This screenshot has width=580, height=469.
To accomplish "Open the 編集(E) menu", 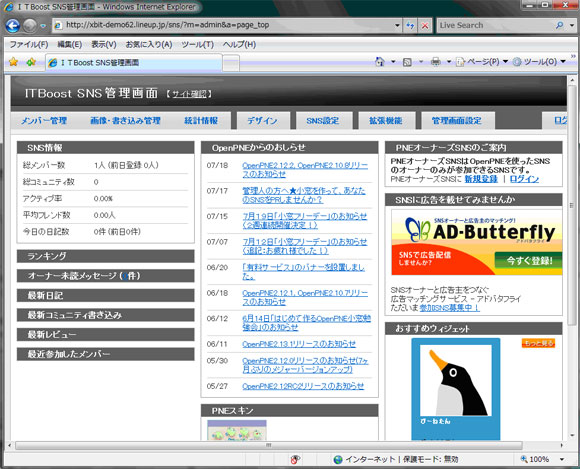I will click(x=70, y=45).
